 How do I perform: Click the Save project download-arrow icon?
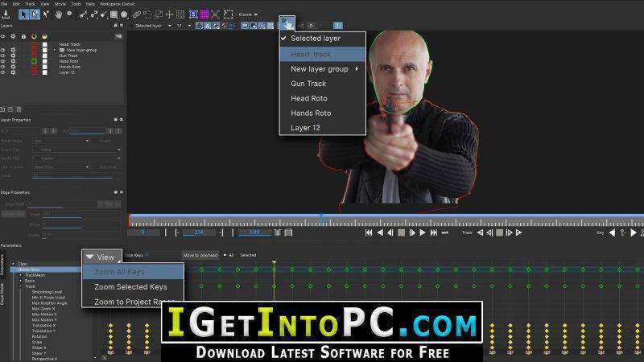pyautogui.click(x=6, y=14)
